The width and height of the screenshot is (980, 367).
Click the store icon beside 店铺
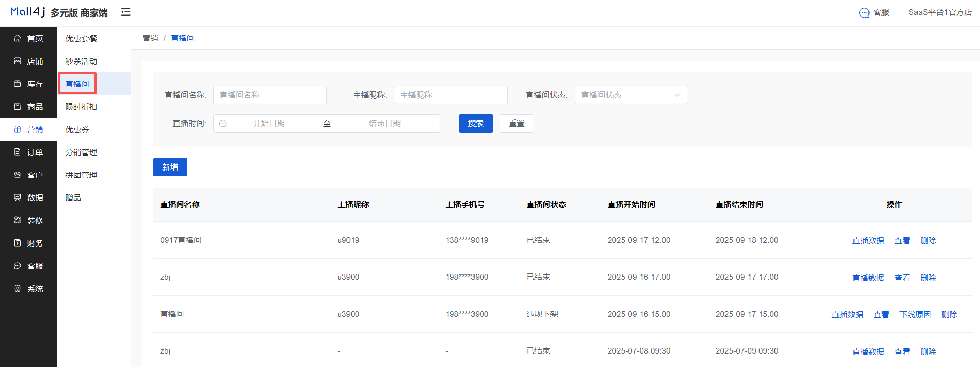18,61
